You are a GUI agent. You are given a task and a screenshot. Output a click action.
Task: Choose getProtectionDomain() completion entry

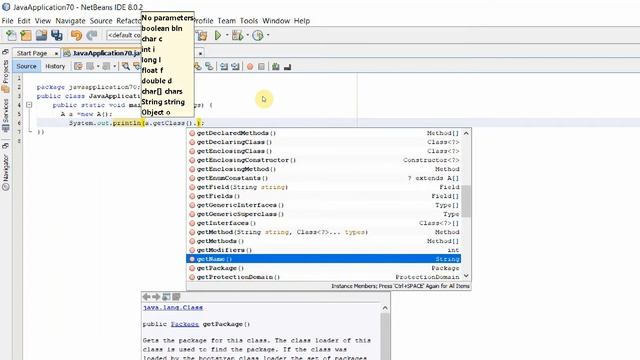tap(323, 277)
